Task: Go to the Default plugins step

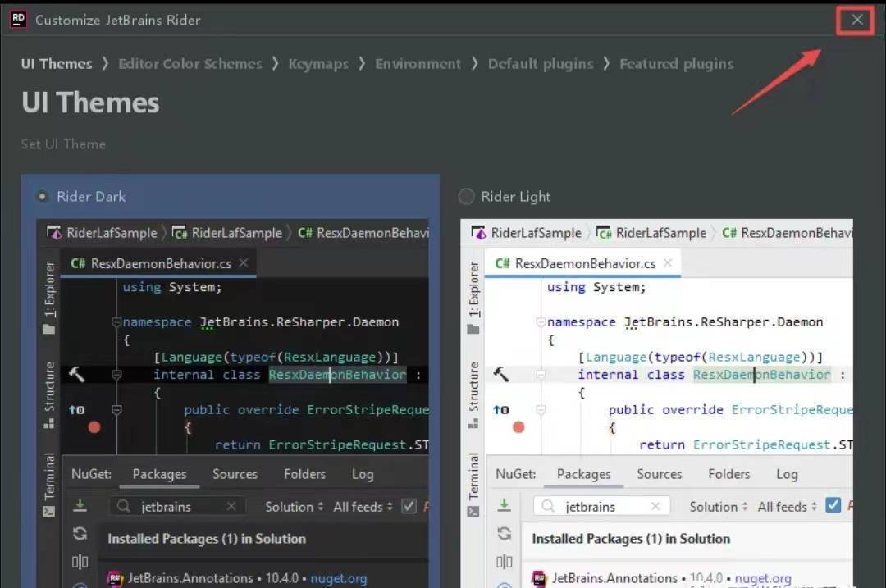Action: point(541,64)
